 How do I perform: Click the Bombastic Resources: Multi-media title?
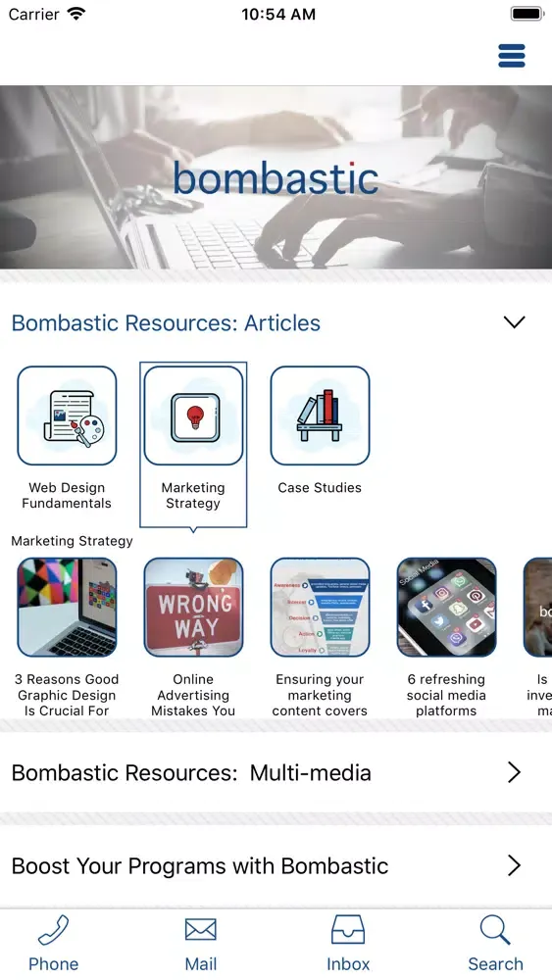pyautogui.click(x=191, y=773)
